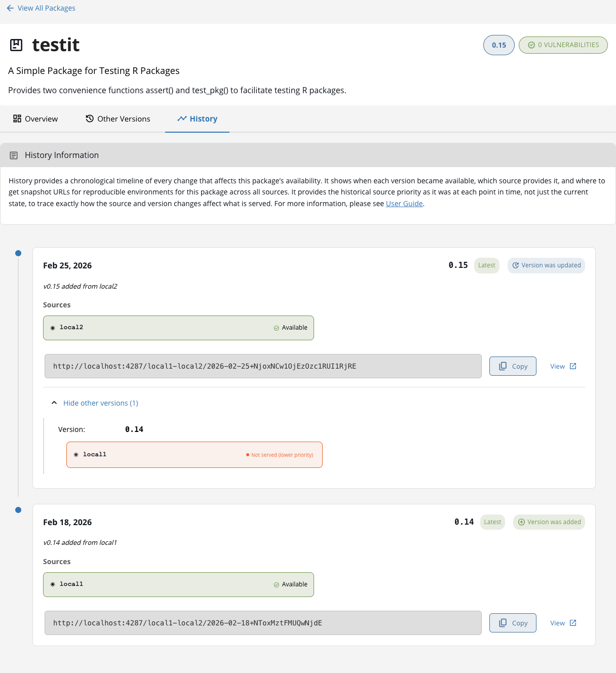This screenshot has height=673, width=616.
Task: Click the History trend line icon
Action: [182, 118]
